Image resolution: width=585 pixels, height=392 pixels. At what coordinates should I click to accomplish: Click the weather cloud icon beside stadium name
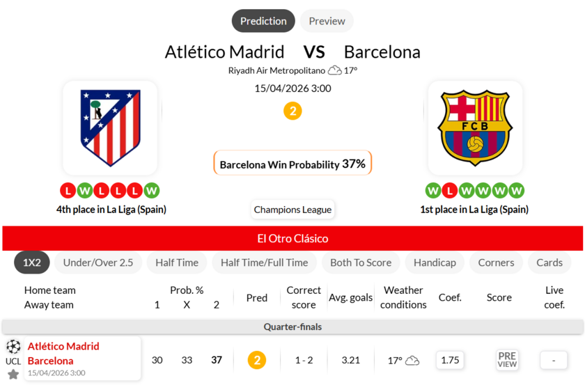coord(335,70)
